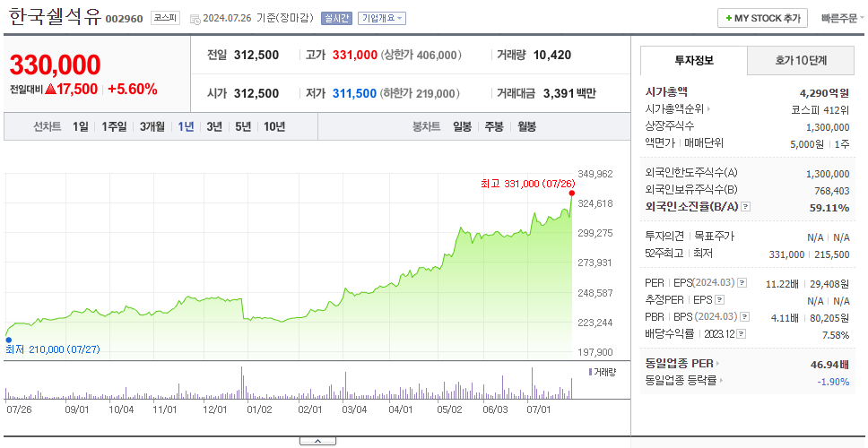Click the 하한가 219,000 text
The image size is (868, 448).
tap(421, 93)
